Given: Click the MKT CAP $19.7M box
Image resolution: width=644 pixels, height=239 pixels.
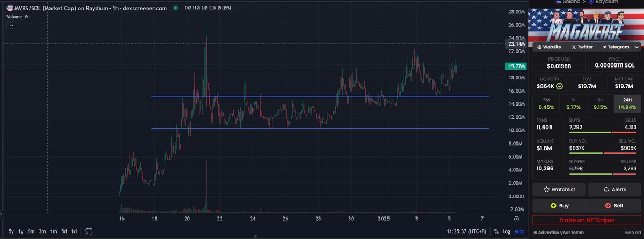Looking at the screenshot, I should (623, 83).
